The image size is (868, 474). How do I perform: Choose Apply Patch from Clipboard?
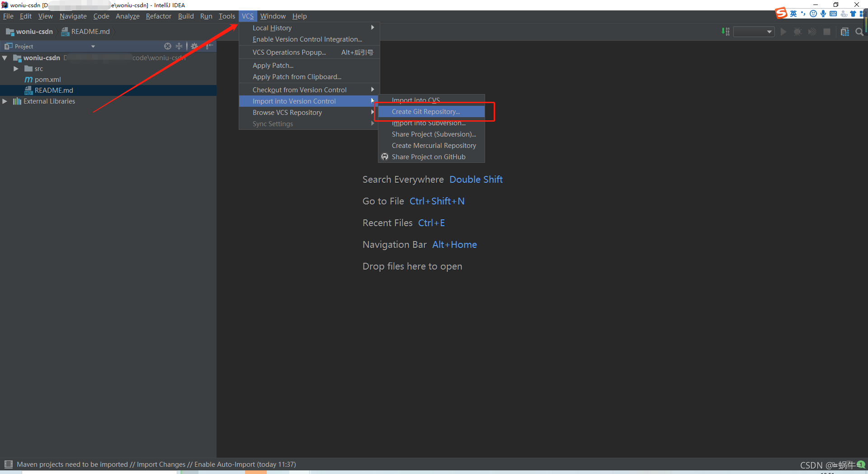[309, 77]
